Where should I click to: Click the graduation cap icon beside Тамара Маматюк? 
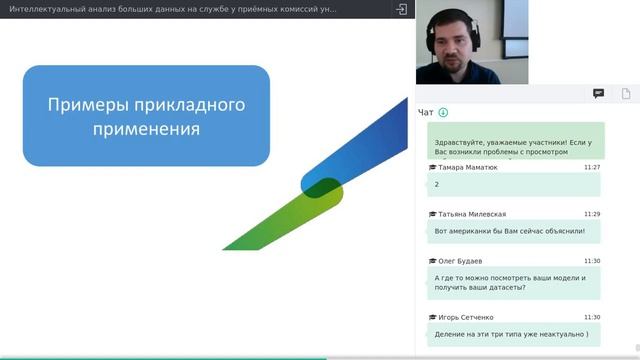(x=433, y=167)
